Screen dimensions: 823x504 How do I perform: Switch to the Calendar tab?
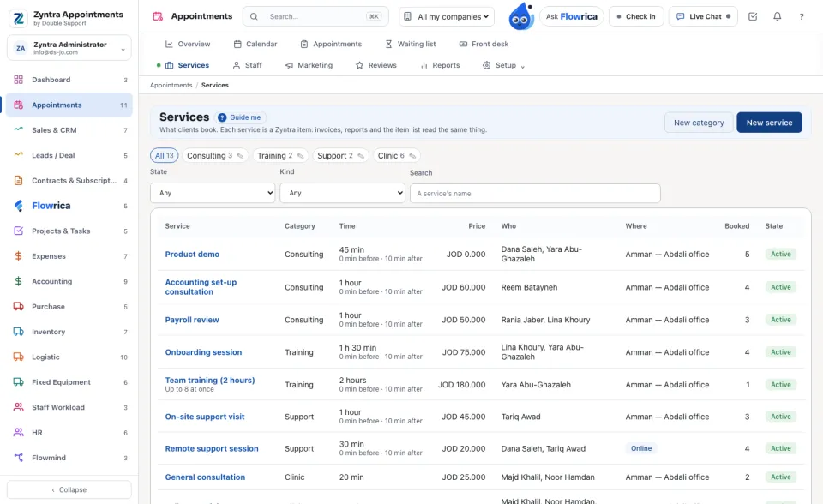point(255,44)
